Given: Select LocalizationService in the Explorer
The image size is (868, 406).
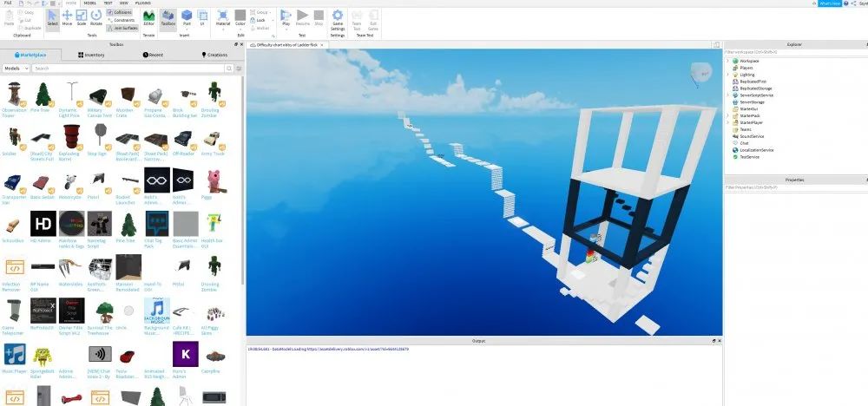Looking at the screenshot, I should click(756, 150).
